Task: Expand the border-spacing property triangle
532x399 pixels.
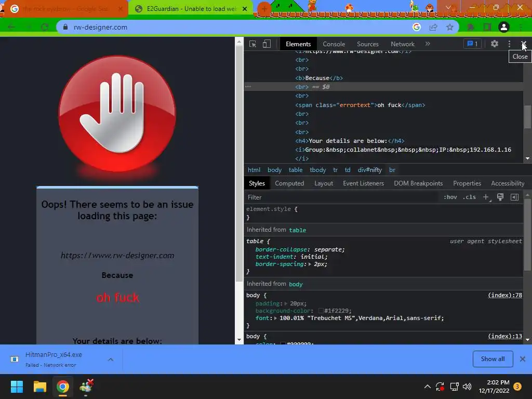Action: 310,264
